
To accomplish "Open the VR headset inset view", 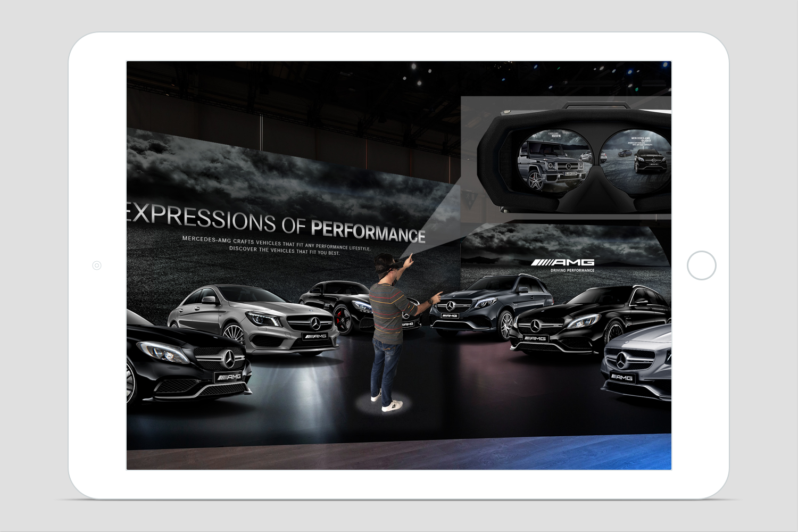I will (x=566, y=158).
